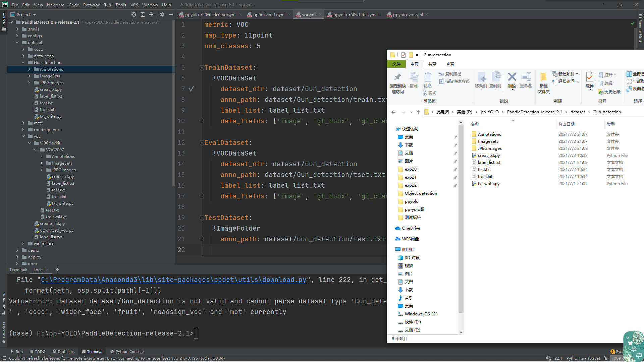Click the checkmark icon in Explorer title bar

click(x=403, y=55)
